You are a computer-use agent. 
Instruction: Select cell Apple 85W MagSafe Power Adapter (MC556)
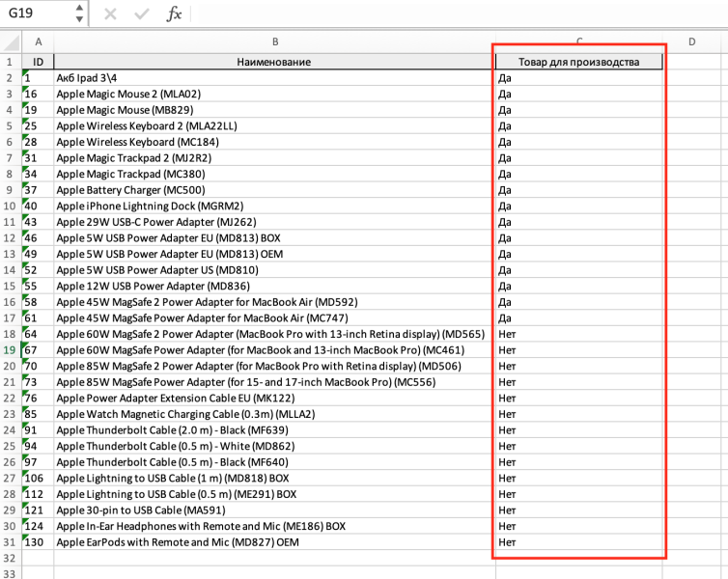(275, 382)
